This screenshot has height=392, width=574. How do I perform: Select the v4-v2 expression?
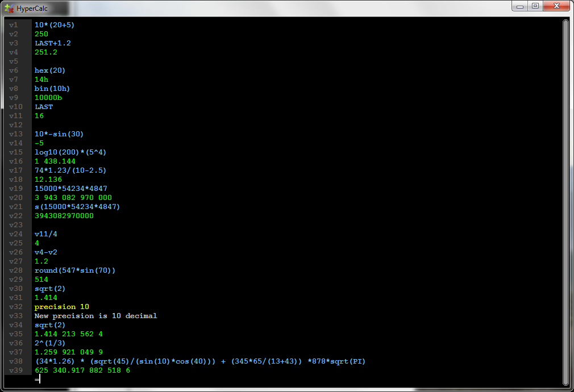pos(46,252)
